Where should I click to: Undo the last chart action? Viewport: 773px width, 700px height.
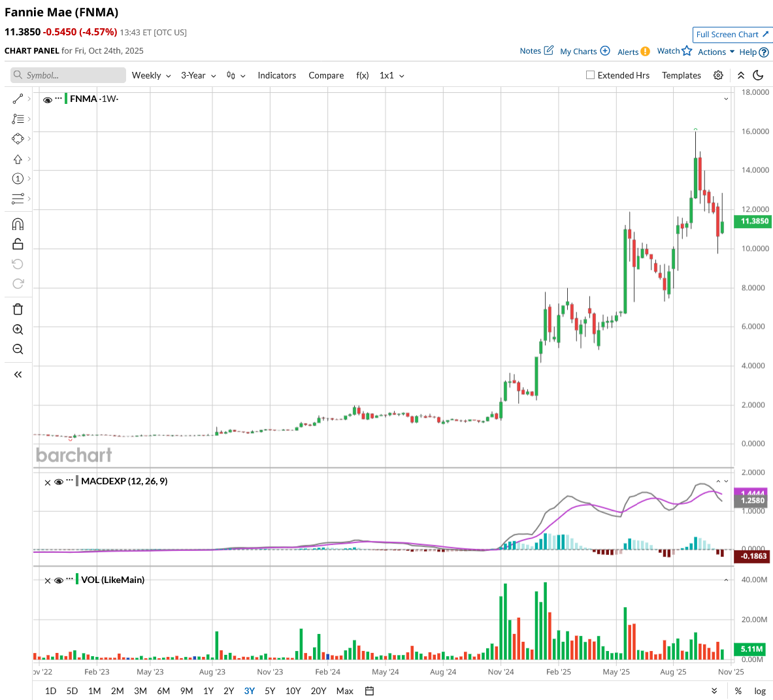pyautogui.click(x=18, y=264)
